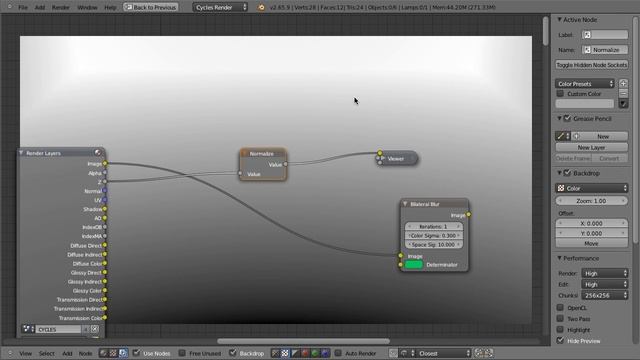Toggle the Hide Preview checkbox
640x360 pixels.
(560, 340)
